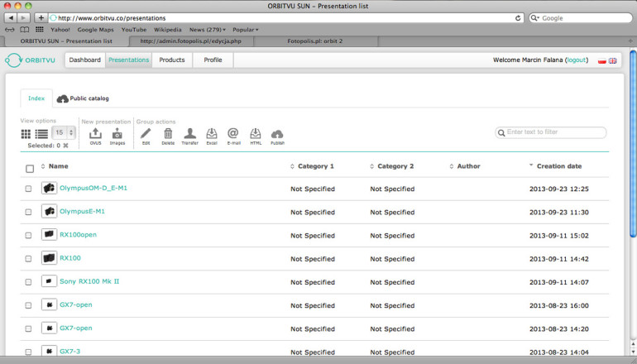Check the Sony RX100 Mk II checkbox
637x364 pixels.
[x=28, y=282]
